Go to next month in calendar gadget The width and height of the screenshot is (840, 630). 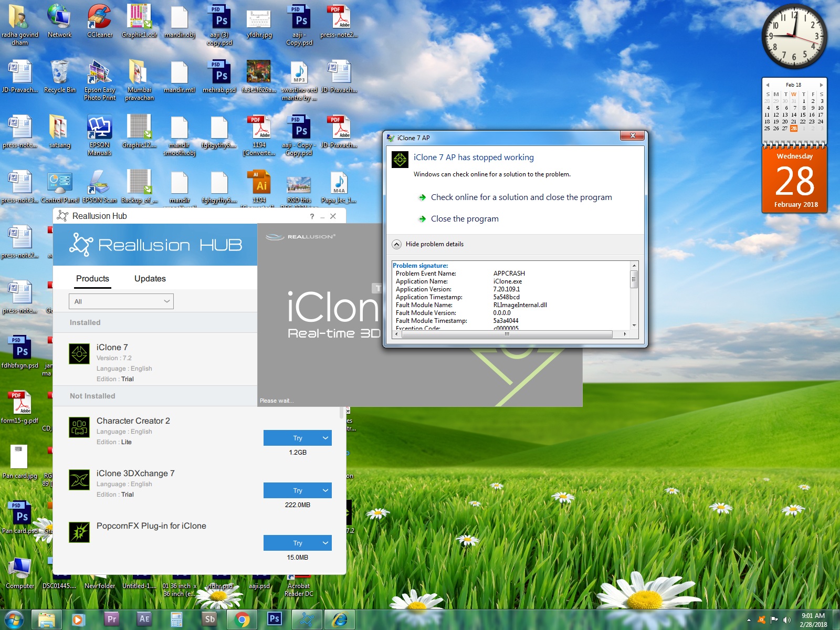click(x=822, y=85)
